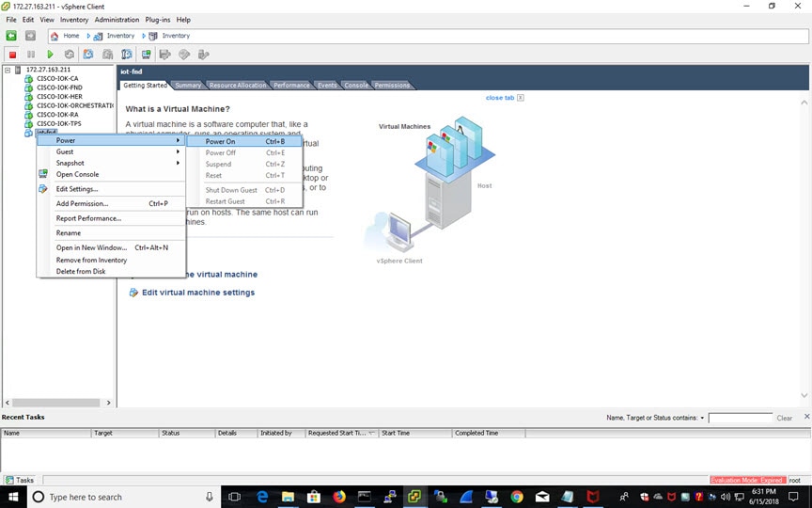The image size is (812, 508).
Task: Switch to the Permissions tab
Action: tap(392, 85)
